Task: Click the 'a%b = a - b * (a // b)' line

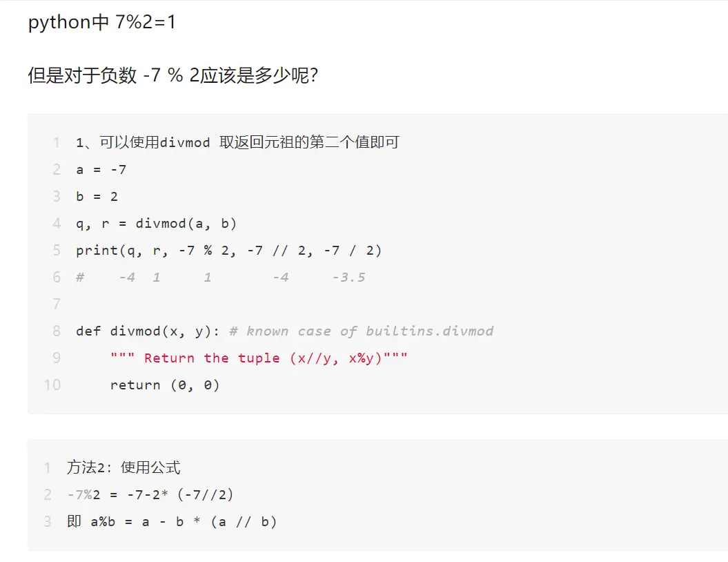Action: click(x=173, y=522)
